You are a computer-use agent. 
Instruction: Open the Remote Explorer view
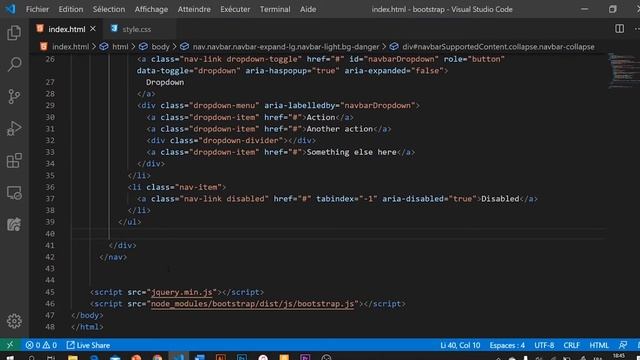pyautogui.click(x=14, y=192)
